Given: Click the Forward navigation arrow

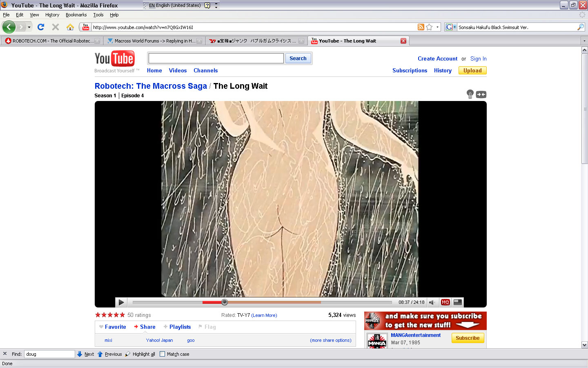Looking at the screenshot, I should [x=21, y=27].
